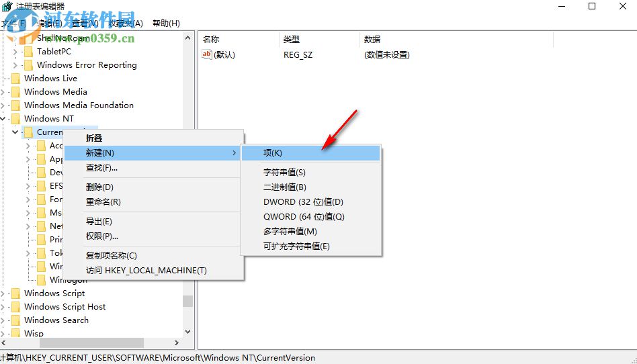Click the Windows Search folder icon
Screen dimensions: 637x364
tap(16, 320)
